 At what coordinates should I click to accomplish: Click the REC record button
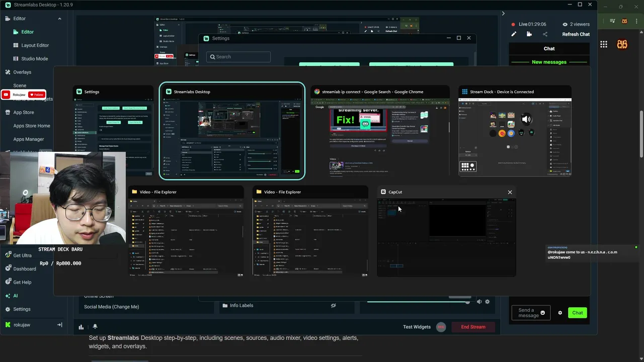click(x=441, y=327)
